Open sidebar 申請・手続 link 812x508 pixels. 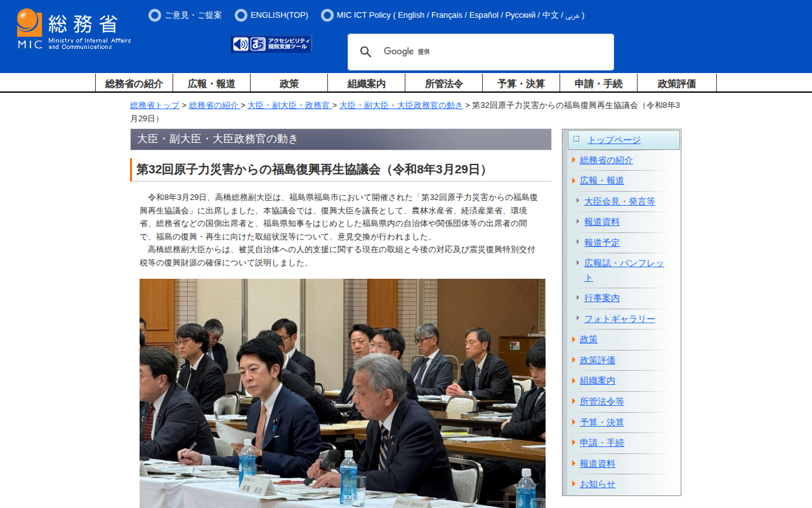[x=602, y=443]
